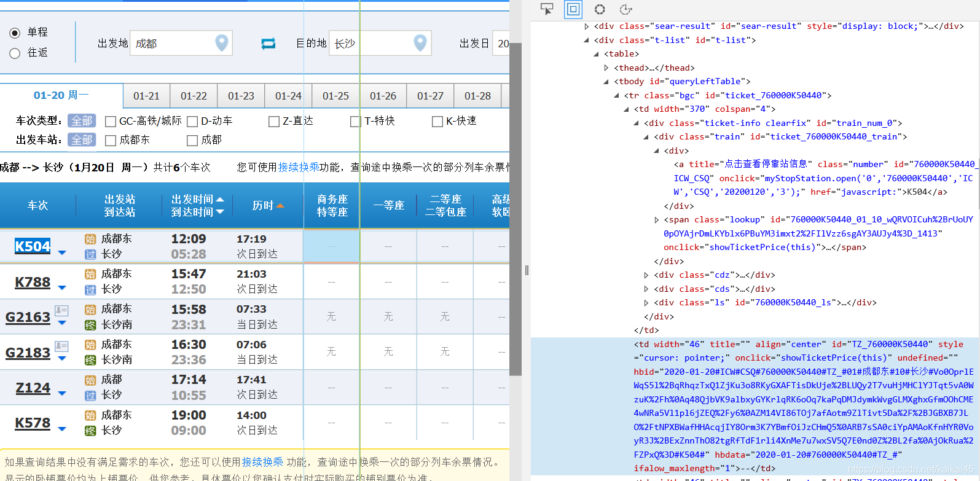The image size is (980, 481).
Task: Click the select element pointer tool
Action: (547, 9)
